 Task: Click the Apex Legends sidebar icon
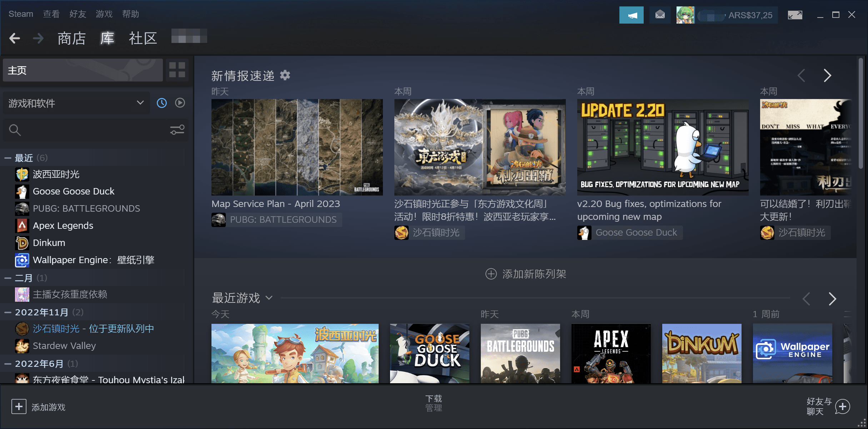click(x=22, y=226)
